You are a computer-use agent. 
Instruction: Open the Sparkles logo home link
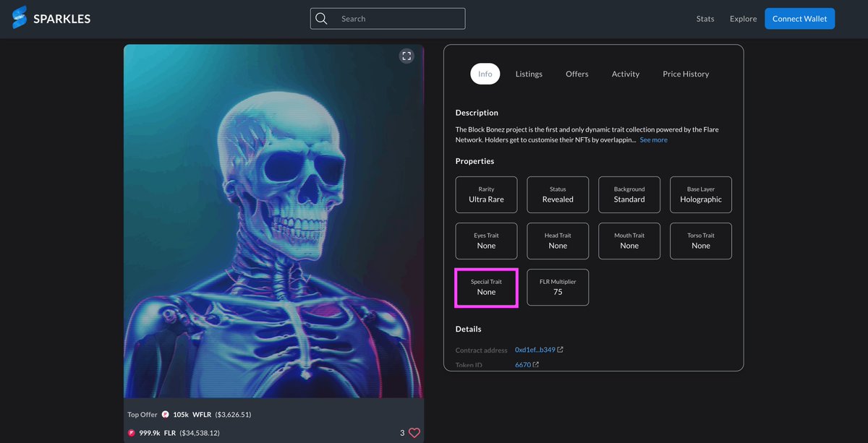[51, 19]
